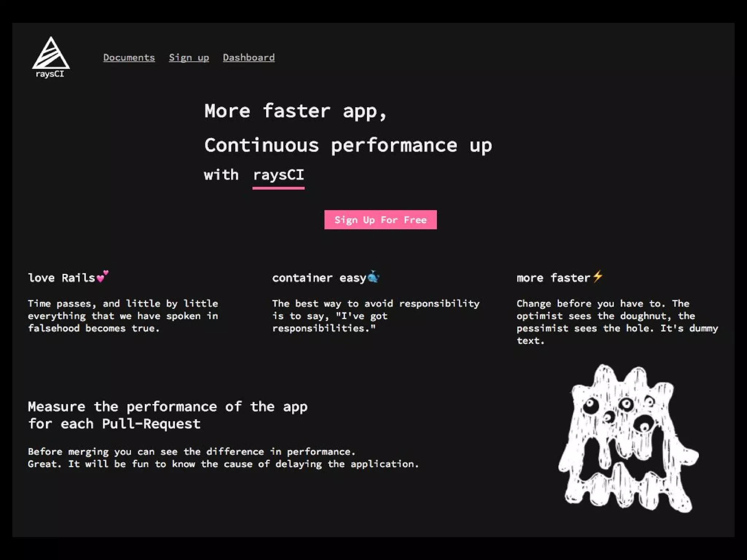Click the underlined raysCI hero text
The image size is (747, 560).
tap(278, 175)
